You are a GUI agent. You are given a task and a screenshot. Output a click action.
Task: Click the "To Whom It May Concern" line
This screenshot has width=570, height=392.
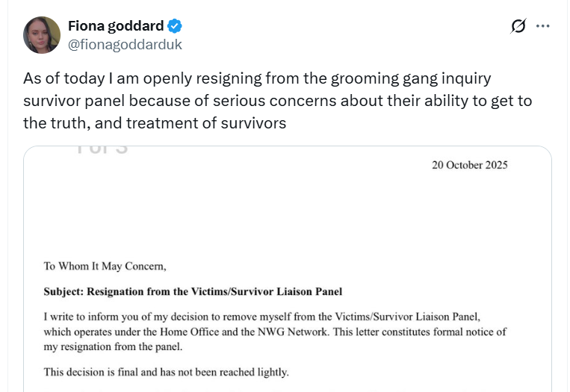coord(105,265)
